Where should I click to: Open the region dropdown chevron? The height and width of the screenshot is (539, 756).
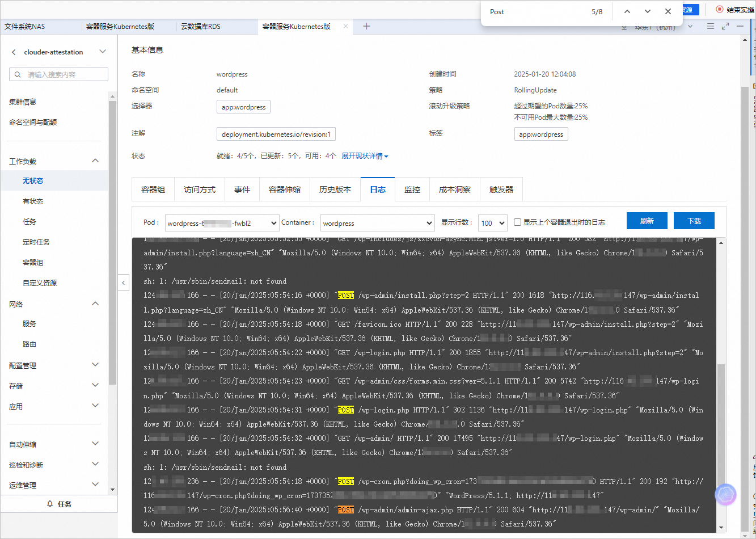[690, 26]
